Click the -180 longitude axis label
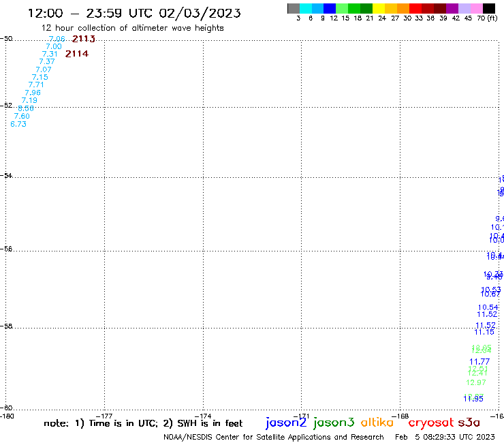Image resolution: width=504 pixels, height=443 pixels. click(x=7, y=416)
